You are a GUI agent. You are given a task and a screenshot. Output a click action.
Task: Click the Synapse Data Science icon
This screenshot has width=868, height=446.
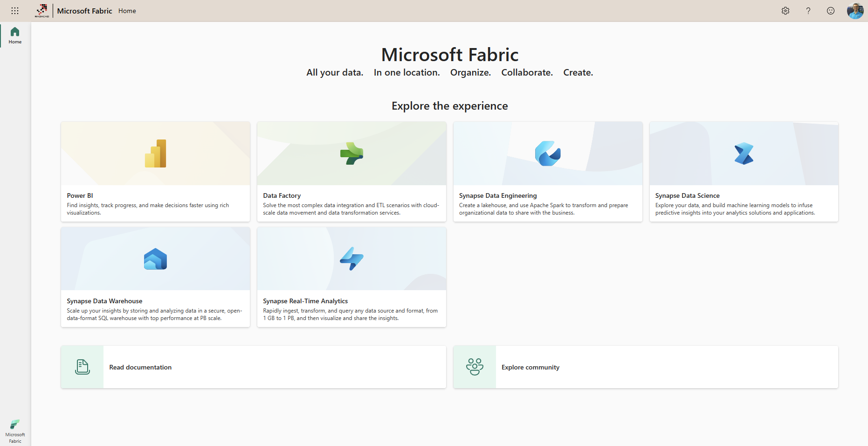click(x=744, y=153)
